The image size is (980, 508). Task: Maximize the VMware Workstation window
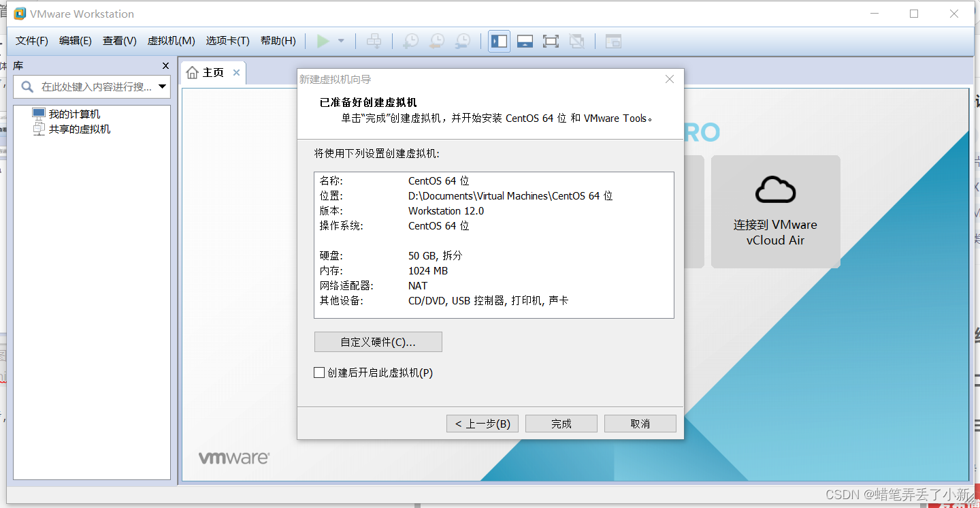click(914, 14)
